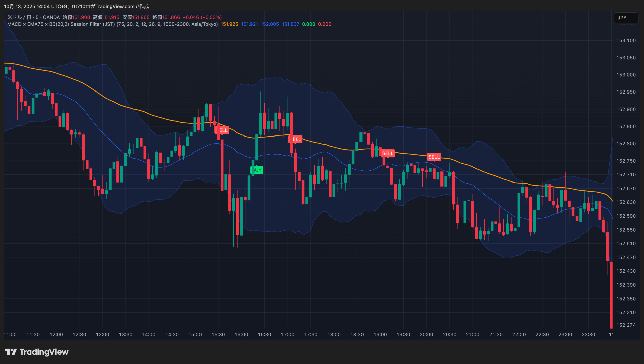The width and height of the screenshot is (644, 364).
Task: Click the 米ドル / 円 symbol title
Action: 19,17
